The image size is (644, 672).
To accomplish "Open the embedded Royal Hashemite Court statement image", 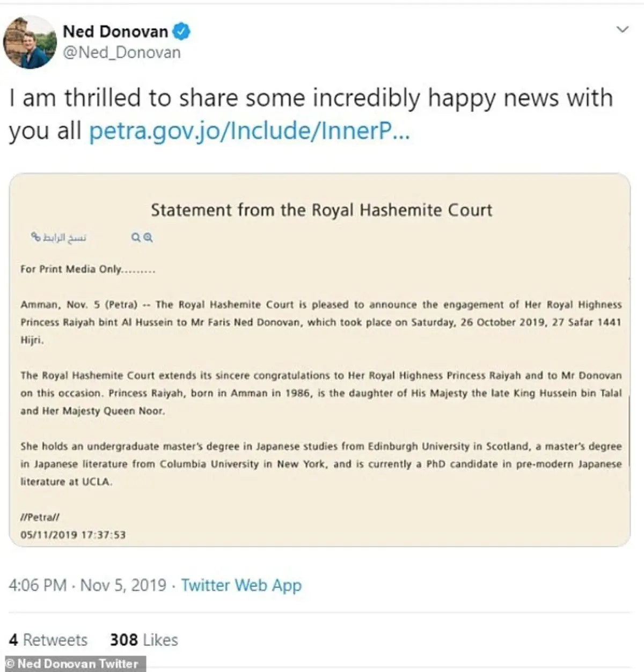I will [320, 360].
